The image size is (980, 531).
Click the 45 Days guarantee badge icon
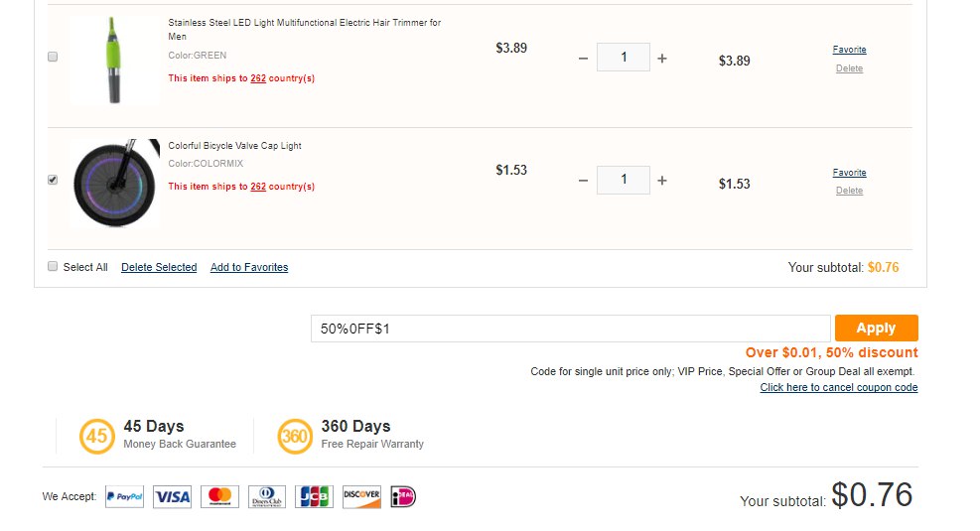pyautogui.click(x=97, y=436)
